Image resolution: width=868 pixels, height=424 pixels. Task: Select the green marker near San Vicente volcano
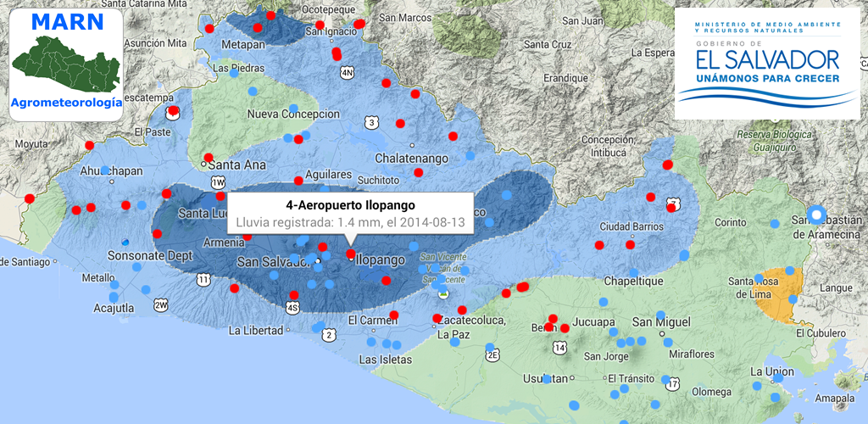(442, 294)
